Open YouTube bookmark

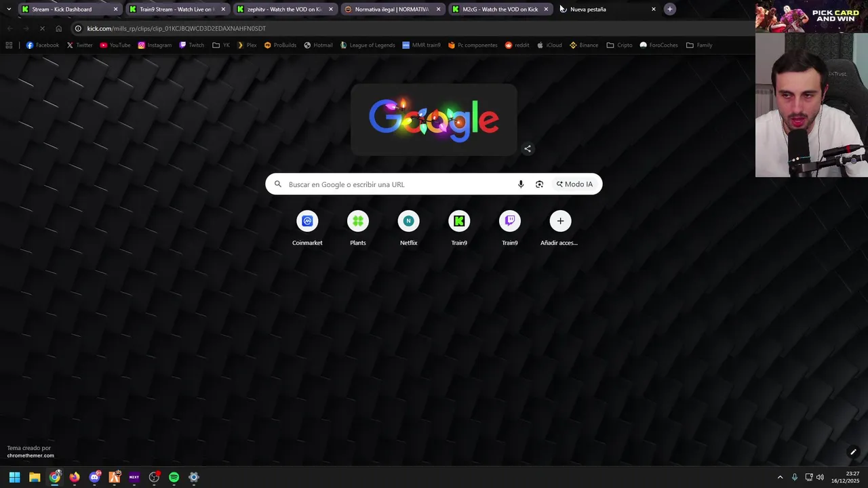(115, 45)
